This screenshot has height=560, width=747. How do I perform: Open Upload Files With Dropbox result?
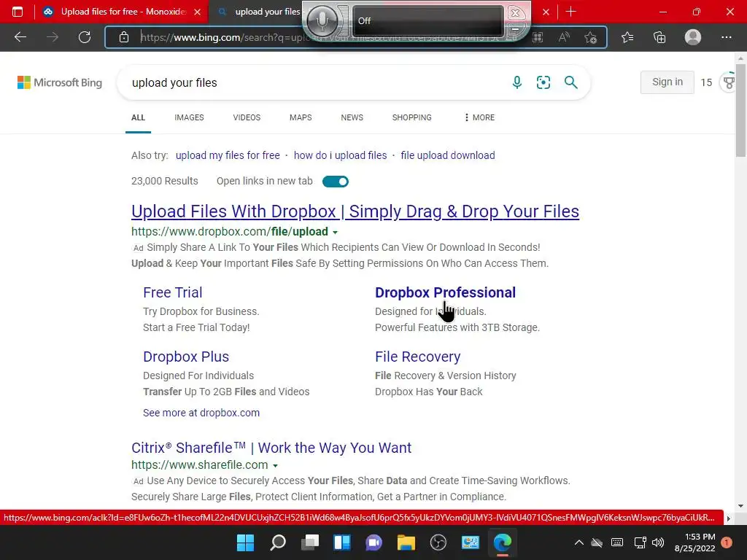[355, 211]
